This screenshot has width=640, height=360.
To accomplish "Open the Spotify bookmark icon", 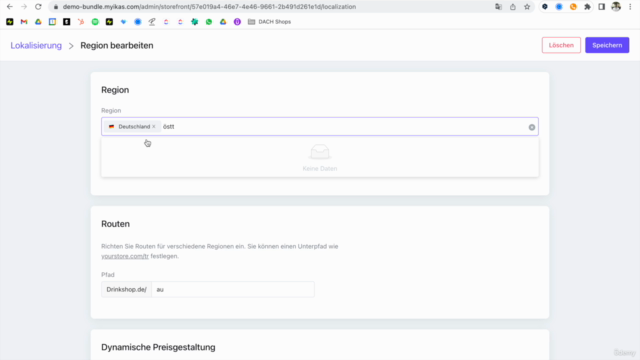I will click(x=95, y=22).
